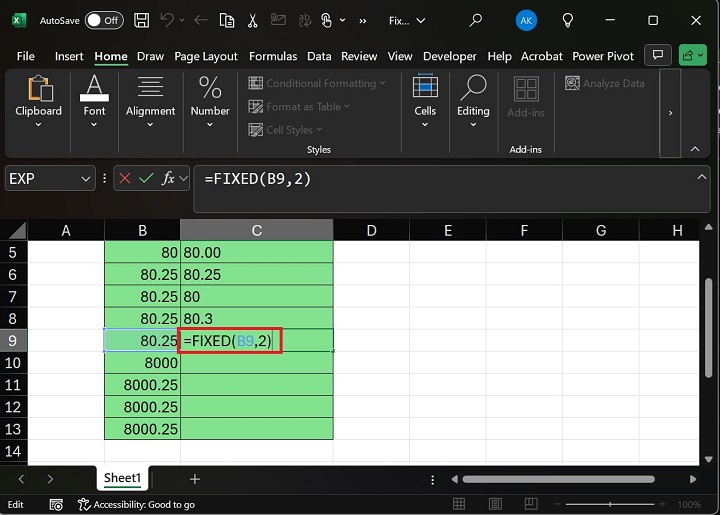Open Insert Function fx dialog
The width and height of the screenshot is (720, 515).
(x=170, y=179)
